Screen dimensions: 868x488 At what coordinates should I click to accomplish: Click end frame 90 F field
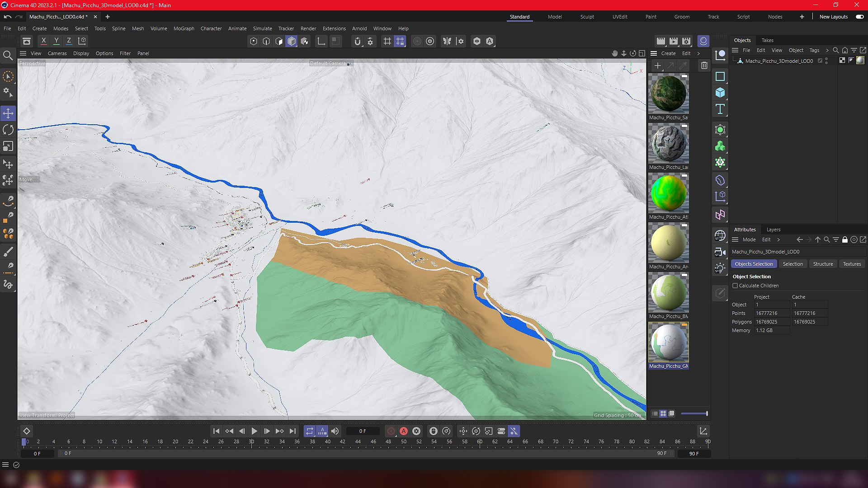pos(694,453)
